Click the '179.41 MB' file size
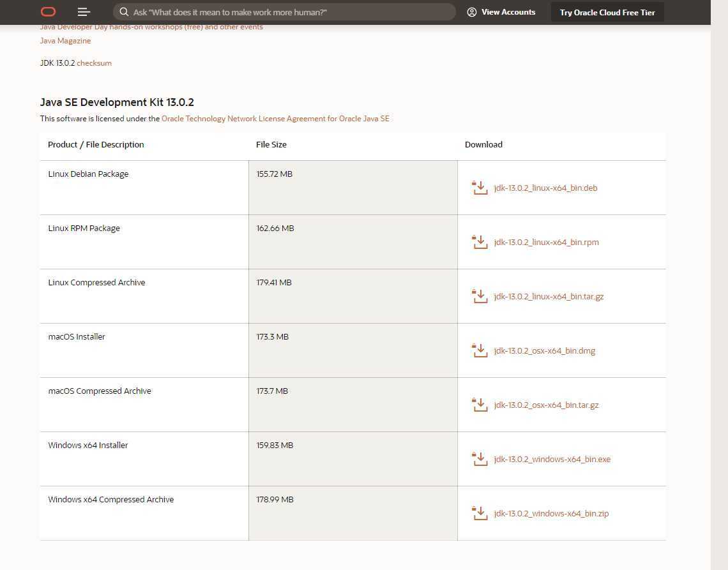Screen dimensions: 728x570 coord(274,283)
